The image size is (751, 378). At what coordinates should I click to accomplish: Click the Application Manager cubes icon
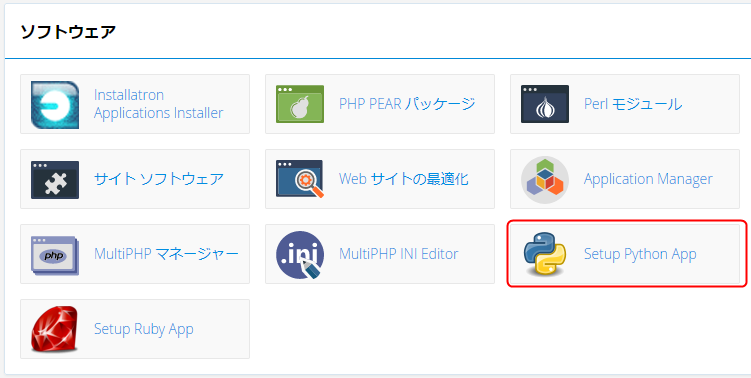pos(545,180)
